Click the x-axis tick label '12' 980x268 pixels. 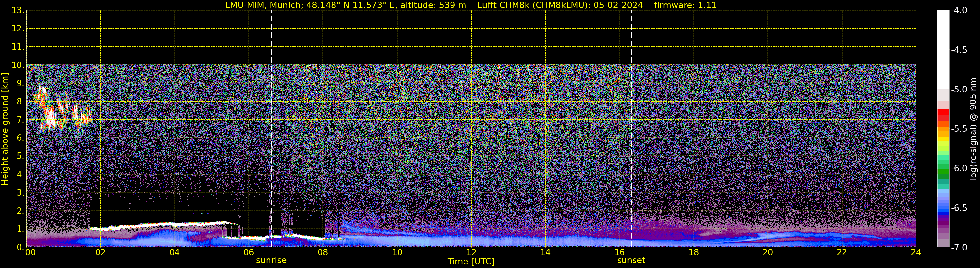point(471,252)
